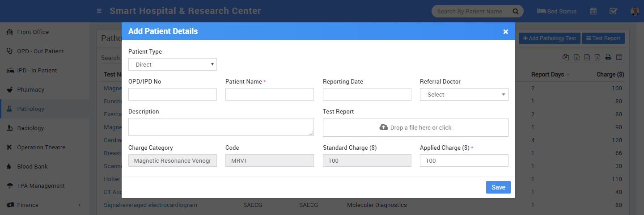Click the Patient Name input field
The width and height of the screenshot is (644, 215).
[x=269, y=94]
